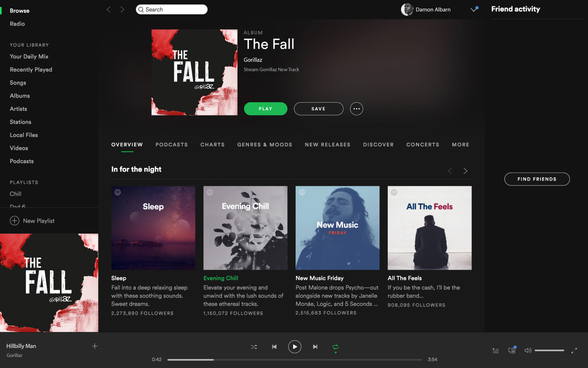Start playback with the bottom play button
The width and height of the screenshot is (588, 368).
coord(295,347)
